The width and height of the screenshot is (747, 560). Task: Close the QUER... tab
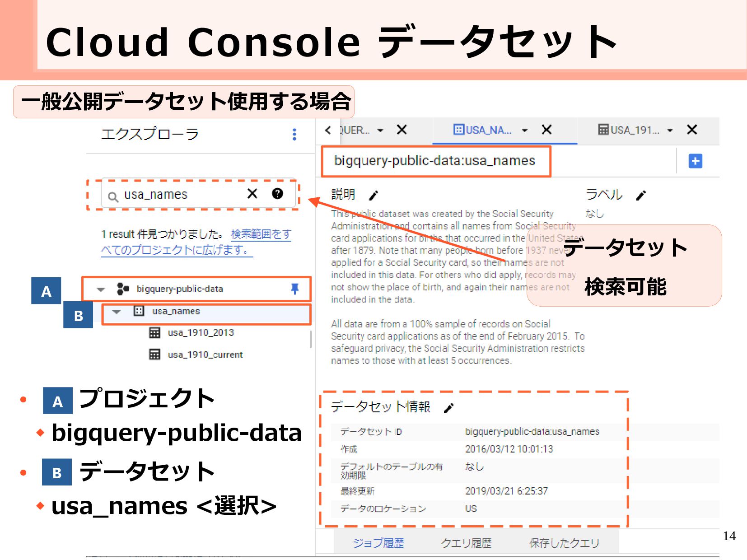(402, 130)
